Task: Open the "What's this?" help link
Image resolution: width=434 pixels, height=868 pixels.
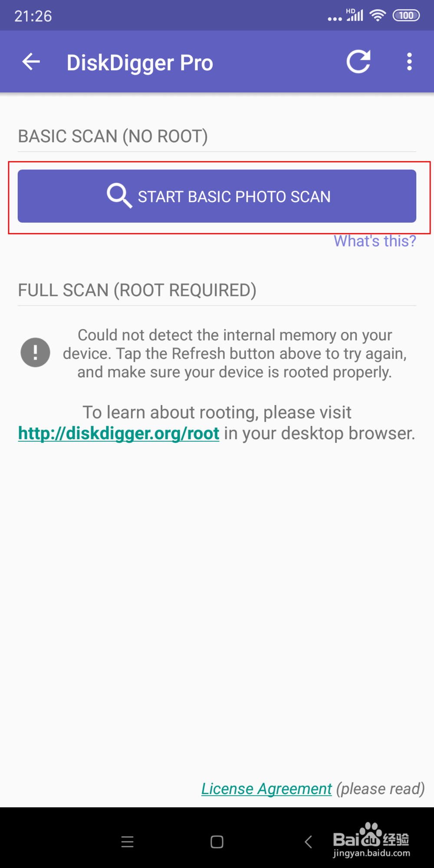Action: [x=375, y=241]
